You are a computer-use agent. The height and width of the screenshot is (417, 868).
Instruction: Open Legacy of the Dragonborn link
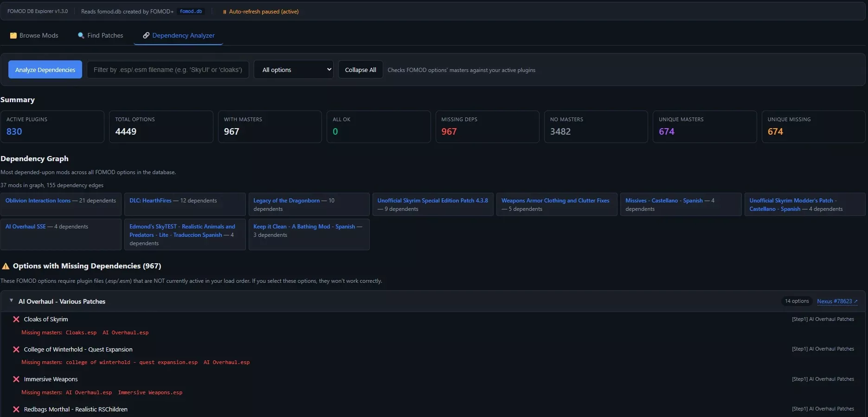287,201
